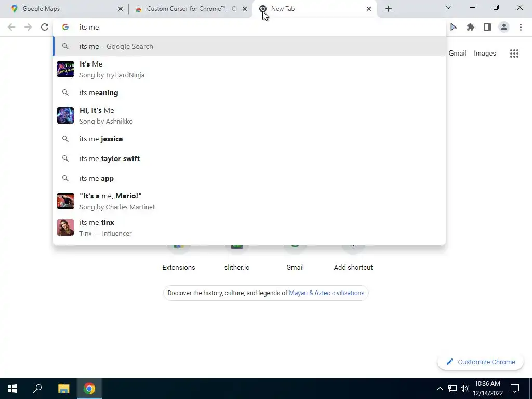532x399 pixels.
Task: Switch to the Custom Cursor for Chrome tab
Action: point(190,9)
